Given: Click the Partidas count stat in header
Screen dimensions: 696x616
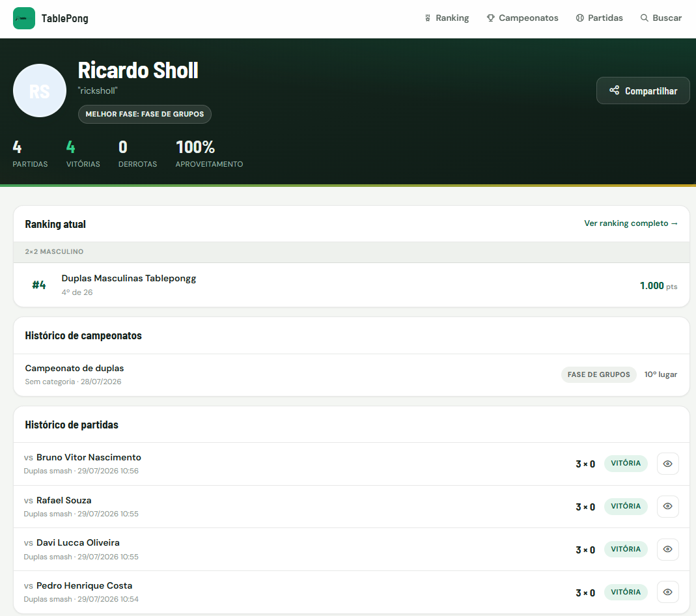Looking at the screenshot, I should (x=30, y=154).
